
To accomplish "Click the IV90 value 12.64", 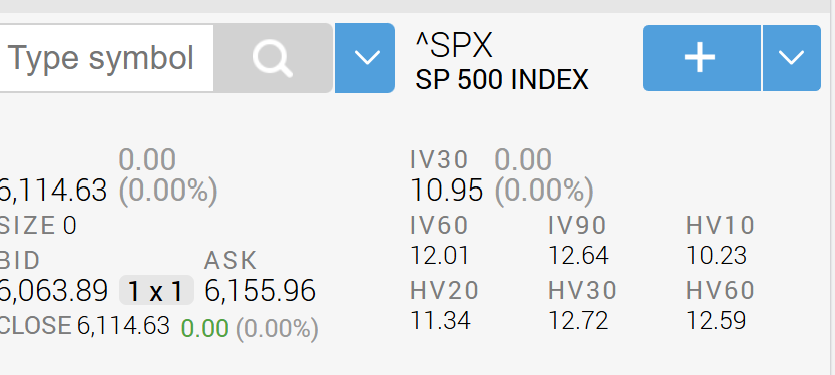I will click(578, 255).
